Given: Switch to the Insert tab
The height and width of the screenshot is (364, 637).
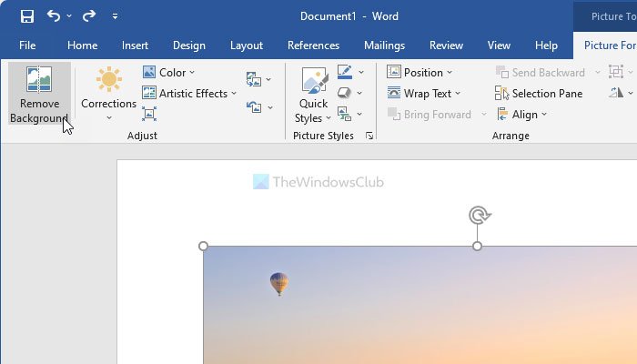Looking at the screenshot, I should click(x=135, y=45).
